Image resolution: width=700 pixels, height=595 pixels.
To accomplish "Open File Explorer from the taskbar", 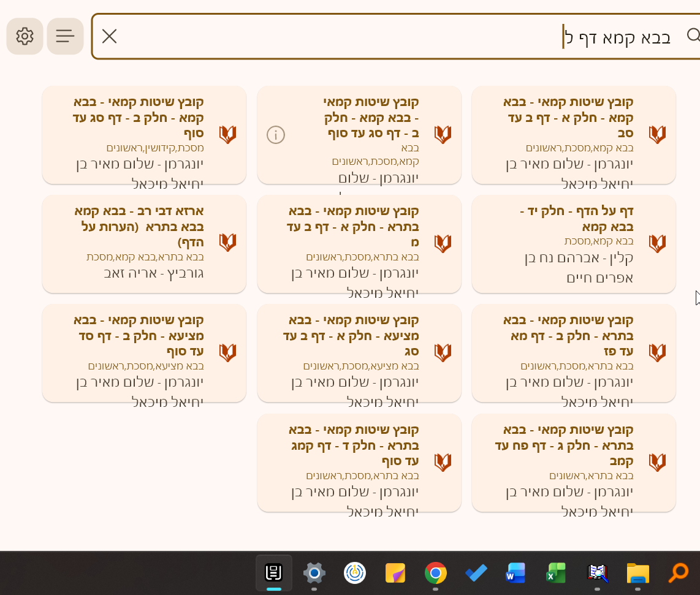I will (637, 574).
